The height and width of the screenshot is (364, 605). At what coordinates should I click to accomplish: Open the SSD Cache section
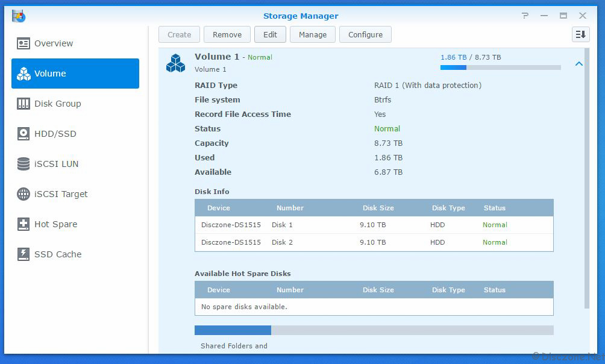click(75, 254)
